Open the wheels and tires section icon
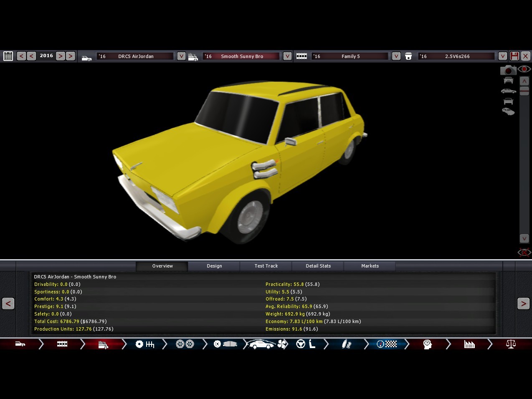Screen dimensions: 532x399 pos(185,344)
